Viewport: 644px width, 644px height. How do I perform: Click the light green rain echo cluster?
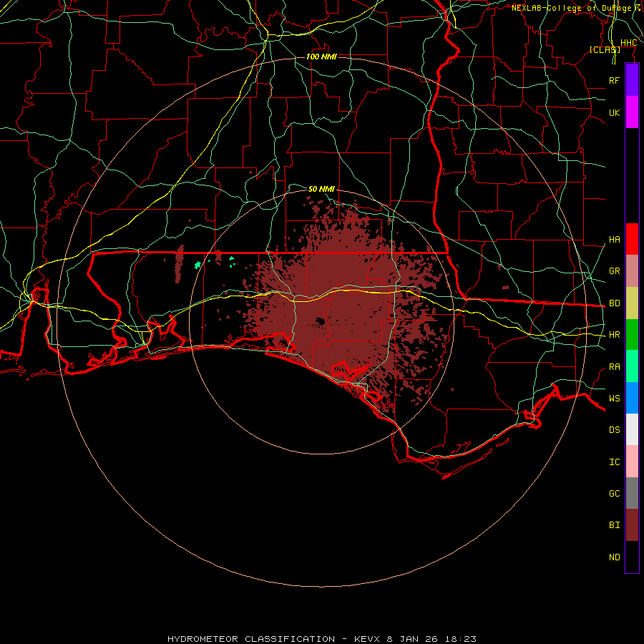click(198, 265)
